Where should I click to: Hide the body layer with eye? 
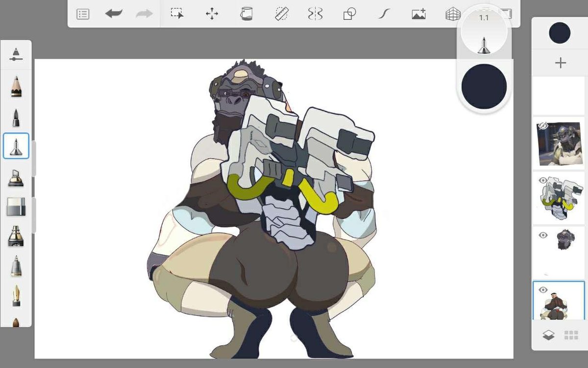[x=543, y=290]
